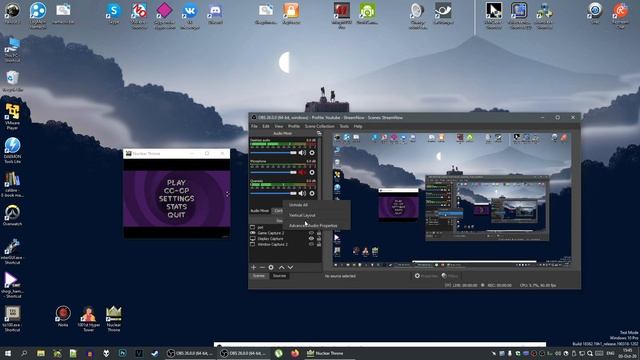Open the View menu in OBS

point(279,126)
